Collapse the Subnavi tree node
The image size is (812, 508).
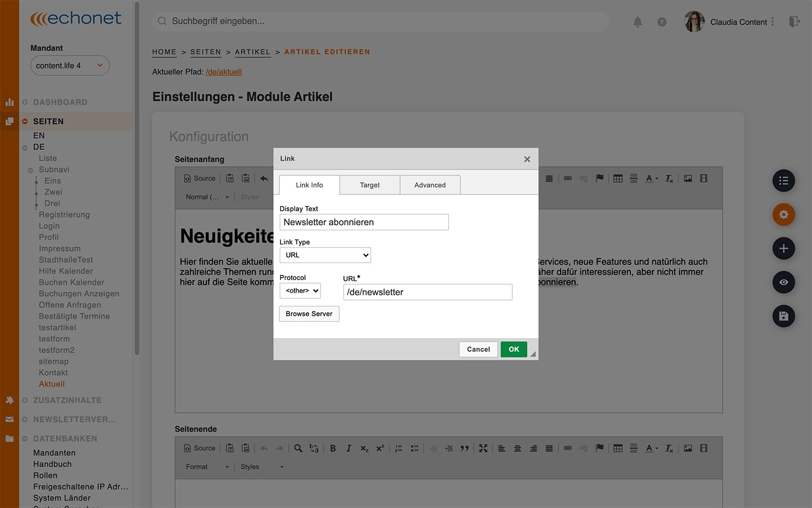tap(30, 170)
